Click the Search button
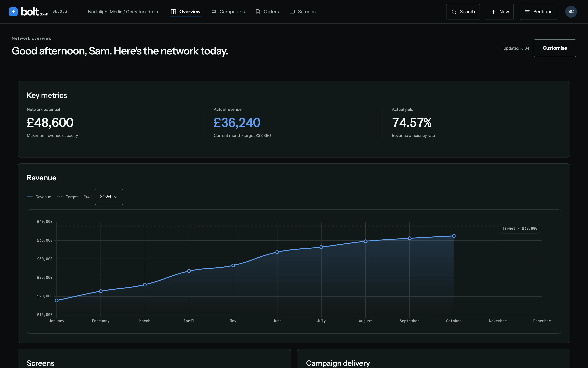The width and height of the screenshot is (588, 368). pyautogui.click(x=463, y=12)
